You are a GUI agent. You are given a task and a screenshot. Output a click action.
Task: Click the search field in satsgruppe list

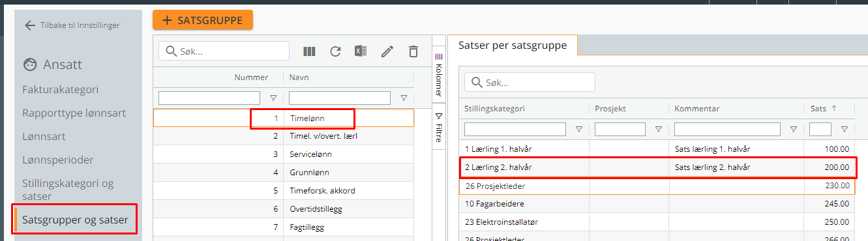pyautogui.click(x=224, y=51)
